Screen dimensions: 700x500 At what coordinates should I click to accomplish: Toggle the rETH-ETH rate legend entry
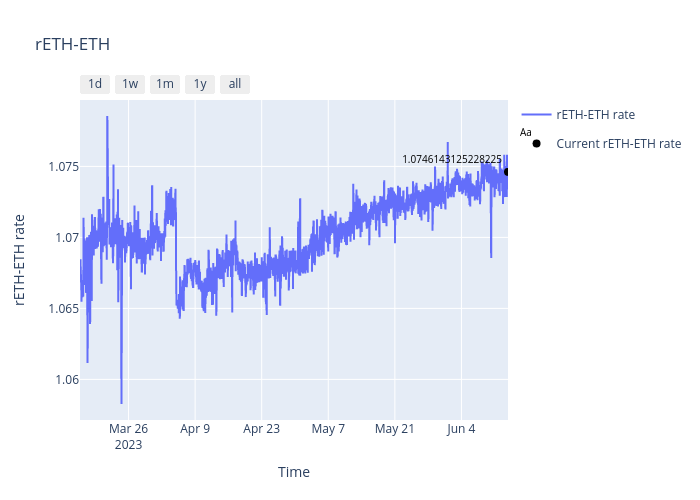pyautogui.click(x=595, y=114)
